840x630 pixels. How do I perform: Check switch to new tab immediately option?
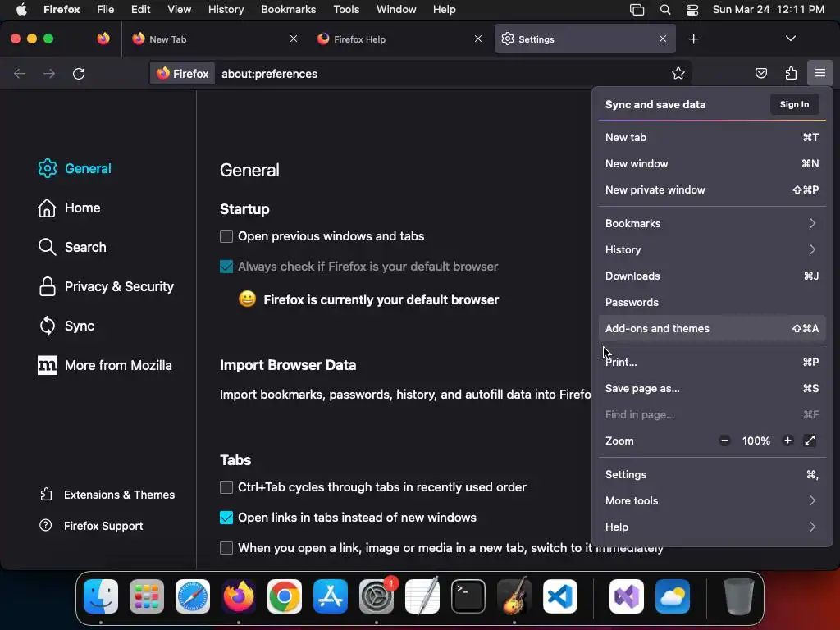(x=226, y=547)
